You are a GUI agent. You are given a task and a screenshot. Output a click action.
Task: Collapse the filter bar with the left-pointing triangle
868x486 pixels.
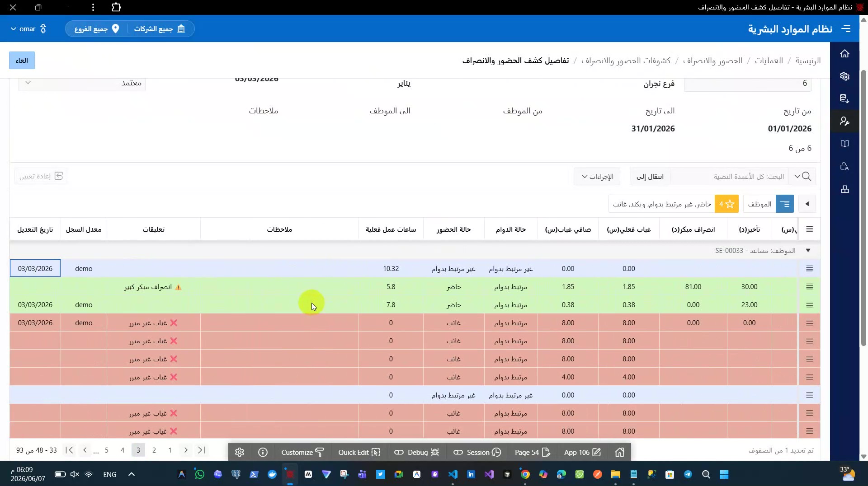point(807,204)
